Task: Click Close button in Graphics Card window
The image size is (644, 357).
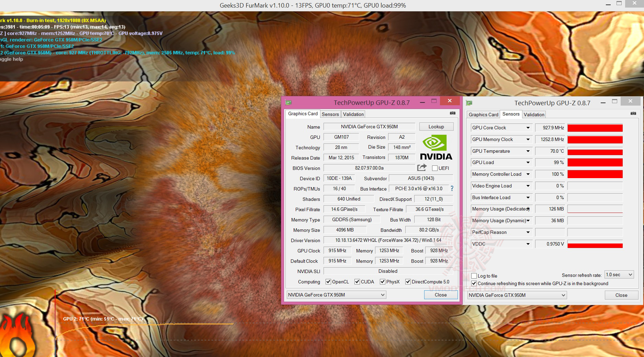Action: 441,295
